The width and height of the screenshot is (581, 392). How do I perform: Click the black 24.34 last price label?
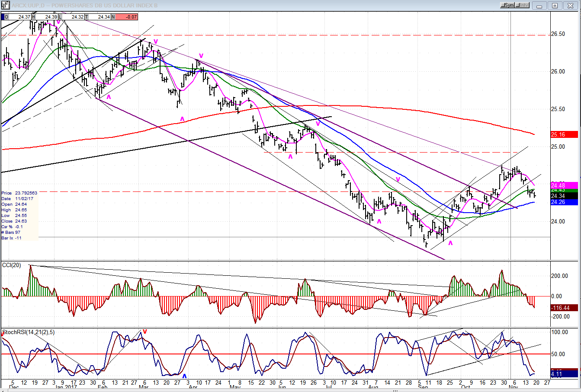click(x=564, y=196)
